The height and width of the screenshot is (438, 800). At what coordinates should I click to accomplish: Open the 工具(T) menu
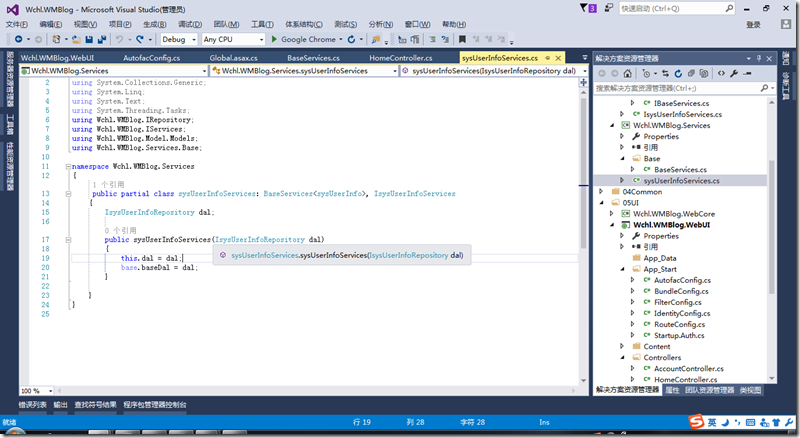262,25
